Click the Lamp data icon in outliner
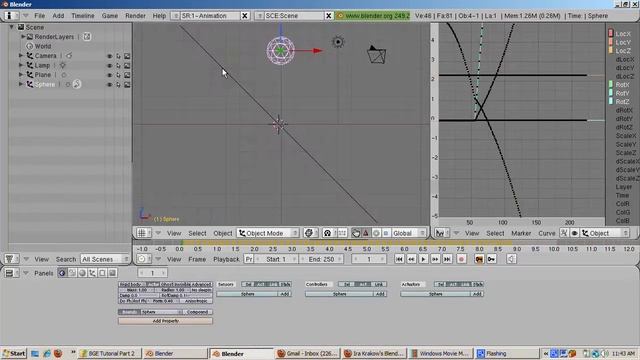640x360 pixels. pyautogui.click(x=62, y=65)
